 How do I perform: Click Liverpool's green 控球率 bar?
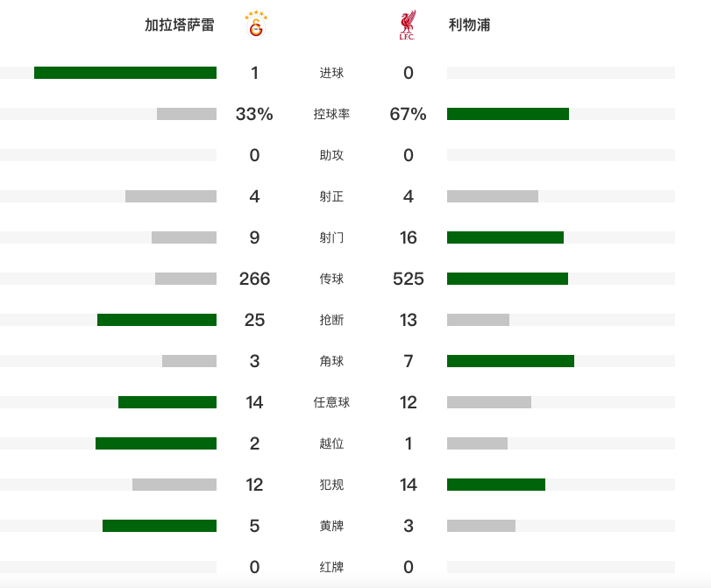point(508,114)
